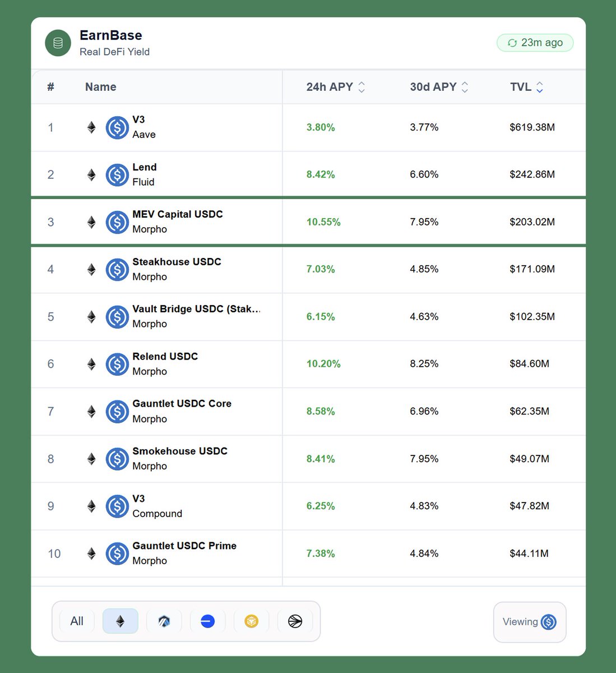Image resolution: width=616 pixels, height=673 pixels.
Task: Click Ethereum icon in Vault Bridge USDC row
Action: click(91, 317)
